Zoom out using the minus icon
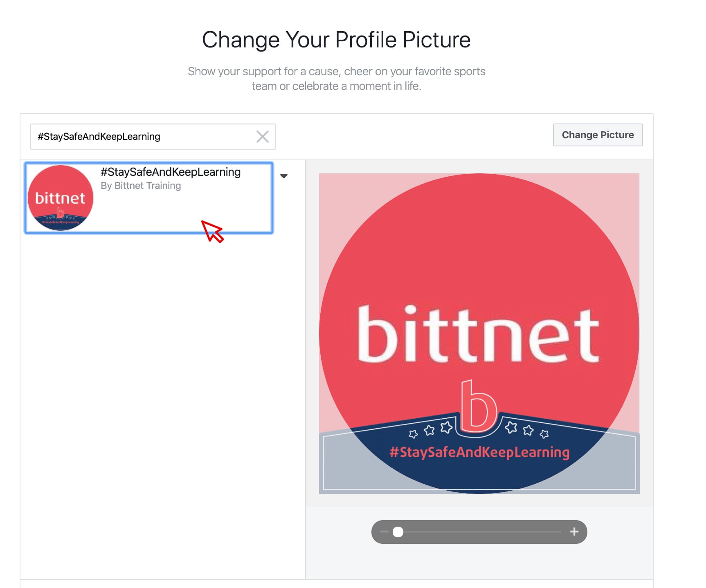The width and height of the screenshot is (706, 588). 384,532
